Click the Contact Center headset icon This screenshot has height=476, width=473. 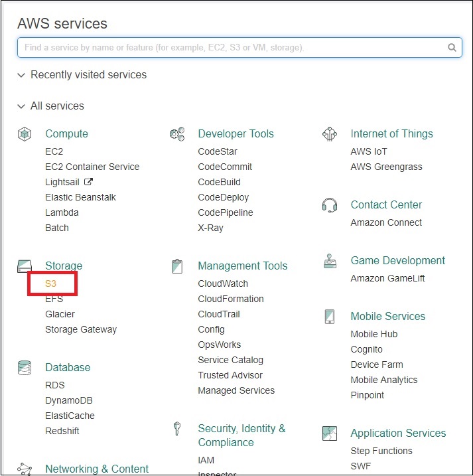pyautogui.click(x=330, y=204)
